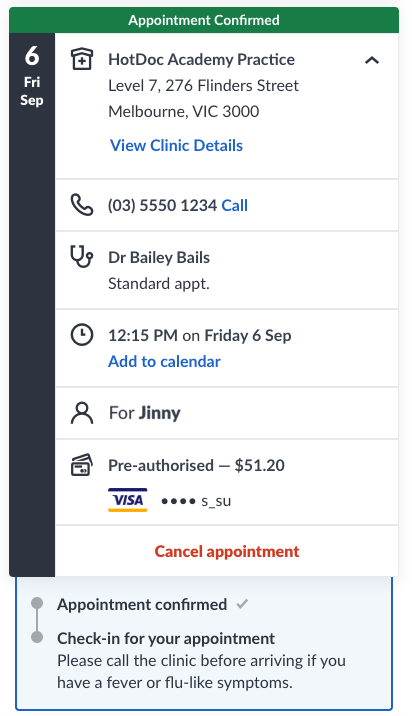Select the HotDoc Academy Practice heading
The height and width of the screenshot is (716, 412).
(201, 59)
